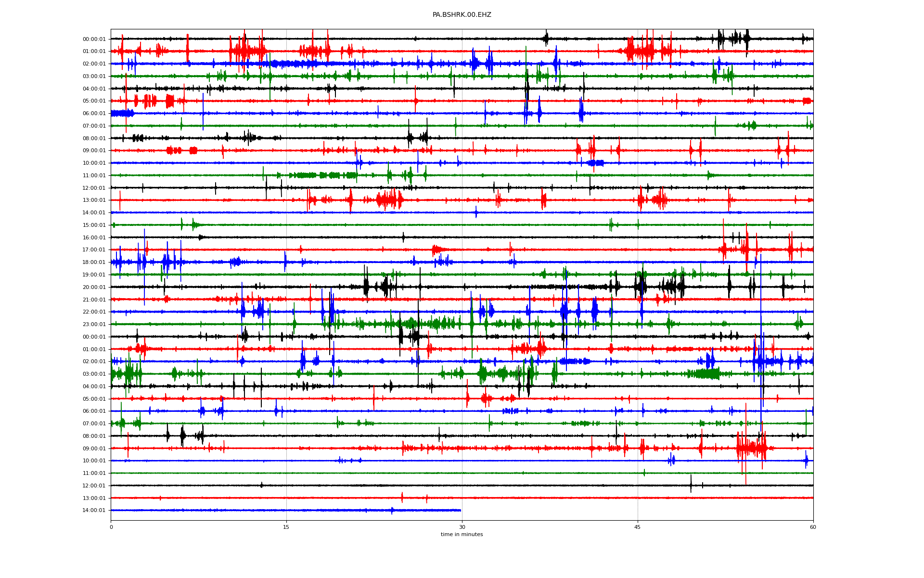The height and width of the screenshot is (578, 924).
Task: Select the 19:00:01 row time label
Action: [x=94, y=275]
